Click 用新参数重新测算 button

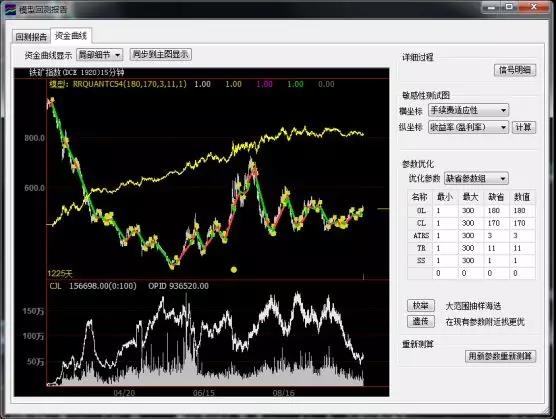point(500,356)
